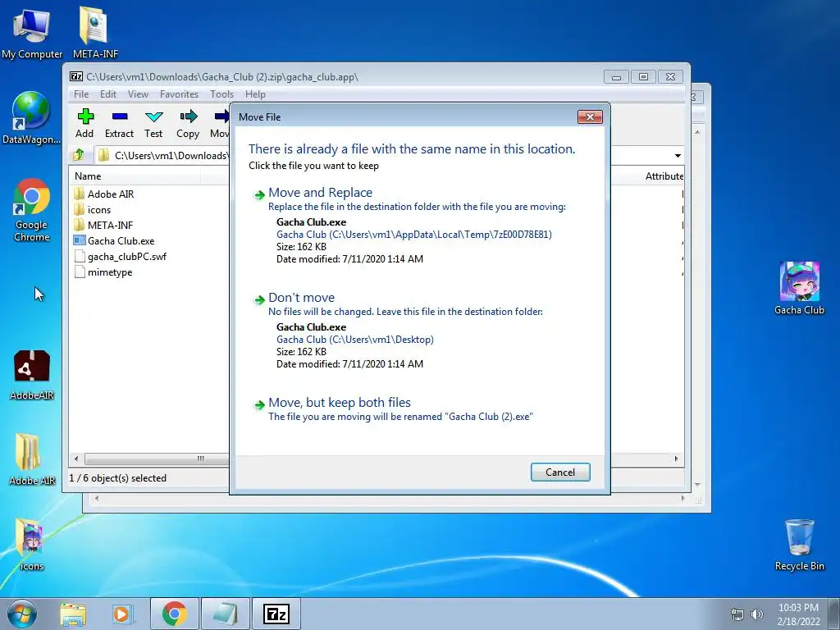Click icons folder on the desktop
Viewport: 840px width, 630px height.
click(x=31, y=545)
